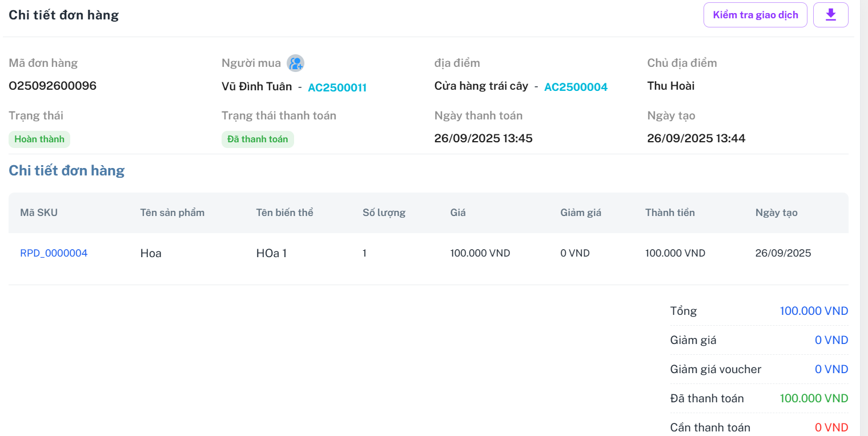This screenshot has height=436, width=868.
Task: Click the Đã thanh toán payment status badge
Action: (x=258, y=139)
